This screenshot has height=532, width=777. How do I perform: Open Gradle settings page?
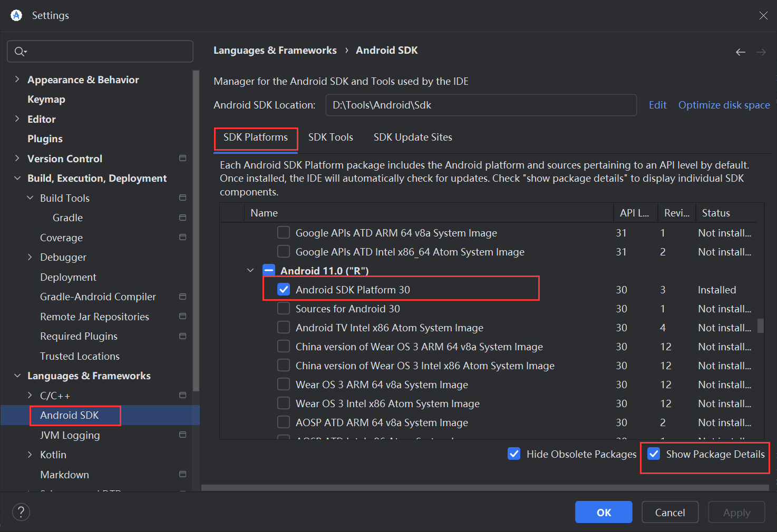[67, 218]
